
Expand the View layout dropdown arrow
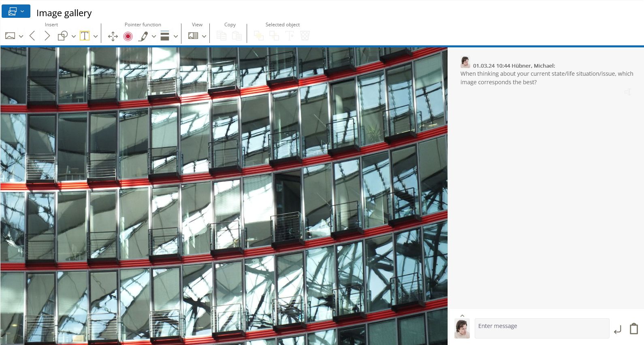[x=204, y=36]
